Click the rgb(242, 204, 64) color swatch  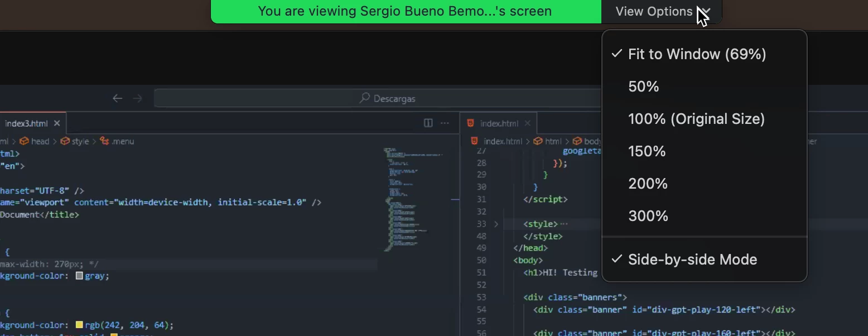point(79,325)
